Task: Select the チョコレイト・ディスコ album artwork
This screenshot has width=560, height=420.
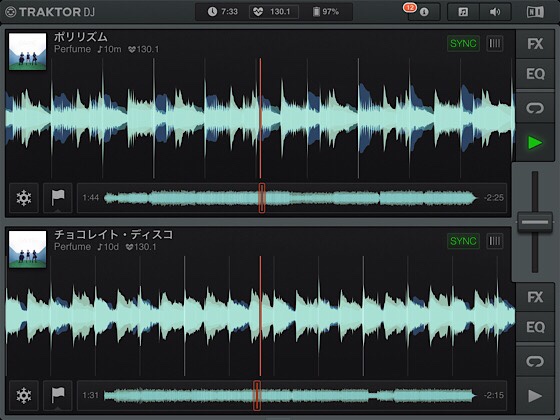Action: click(x=28, y=249)
